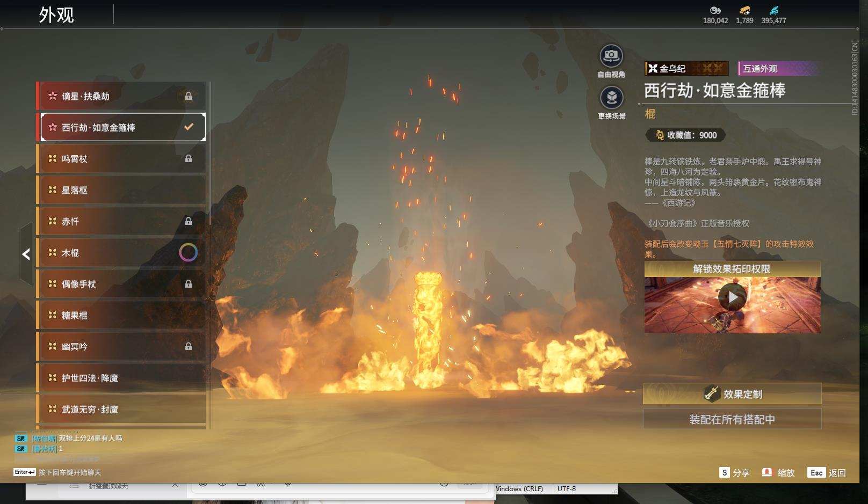The height and width of the screenshot is (504, 868).
Task: Select the 鸣霄杖 skin
Action: 121,158
